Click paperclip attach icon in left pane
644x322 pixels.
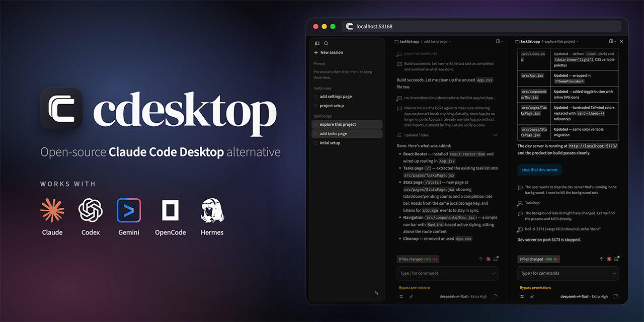(411, 296)
